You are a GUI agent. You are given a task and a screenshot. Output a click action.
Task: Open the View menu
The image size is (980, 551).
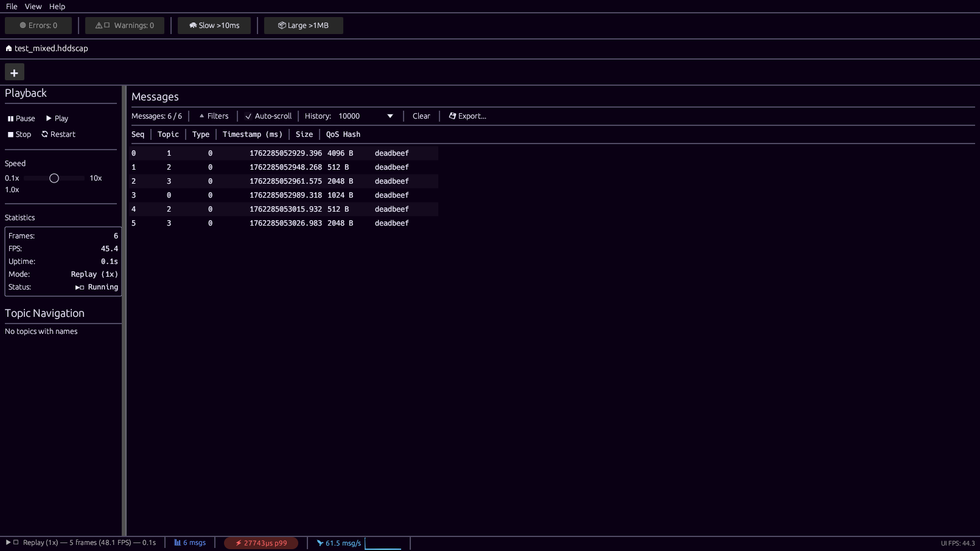[x=33, y=6]
